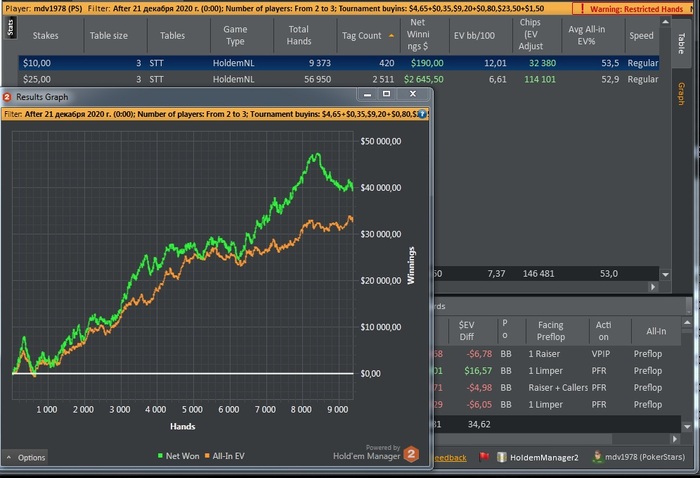The height and width of the screenshot is (478, 700).
Task: Click the $2 645,50 net winnings cell
Action: 423,79
